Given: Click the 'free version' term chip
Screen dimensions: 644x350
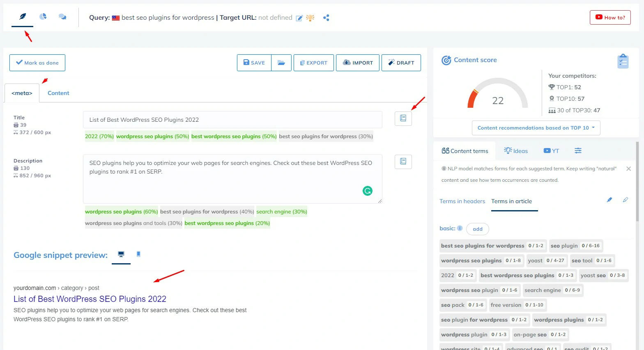Looking at the screenshot, I should [517, 305].
